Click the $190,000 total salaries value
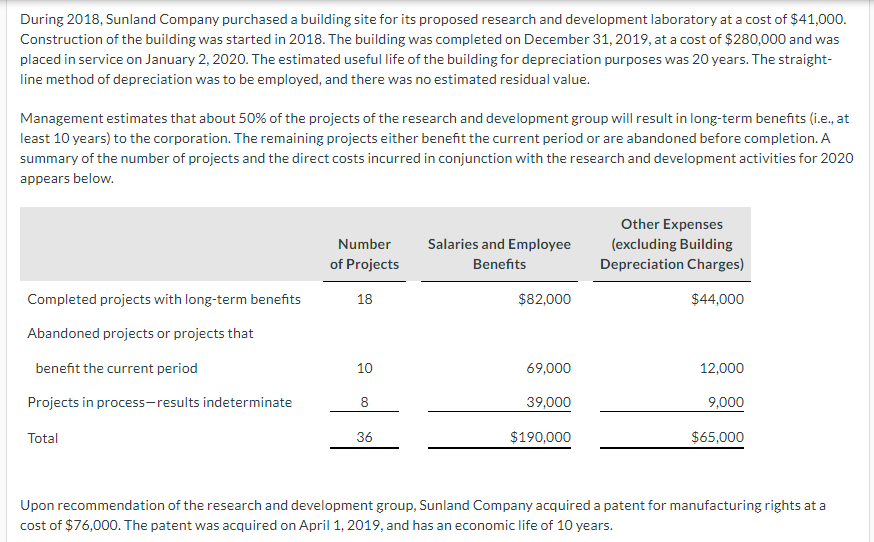The image size is (874, 542). (540, 437)
